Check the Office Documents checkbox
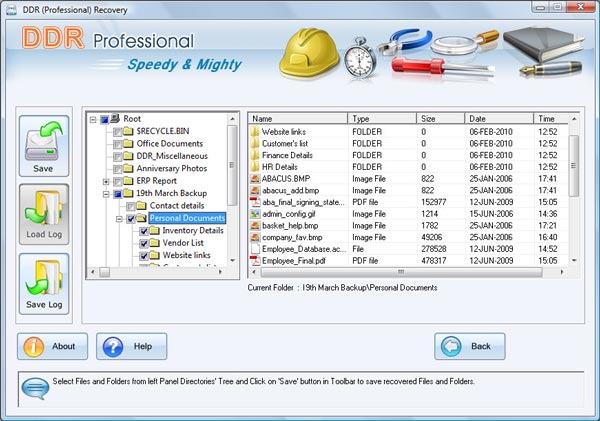Image resolution: width=600 pixels, height=421 pixels. [x=118, y=144]
